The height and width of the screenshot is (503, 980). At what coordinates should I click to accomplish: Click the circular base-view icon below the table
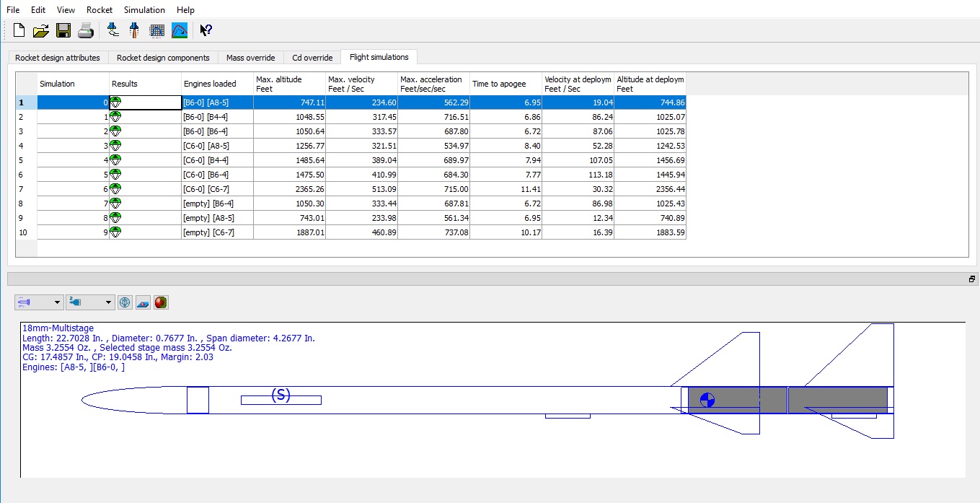pyautogui.click(x=125, y=302)
